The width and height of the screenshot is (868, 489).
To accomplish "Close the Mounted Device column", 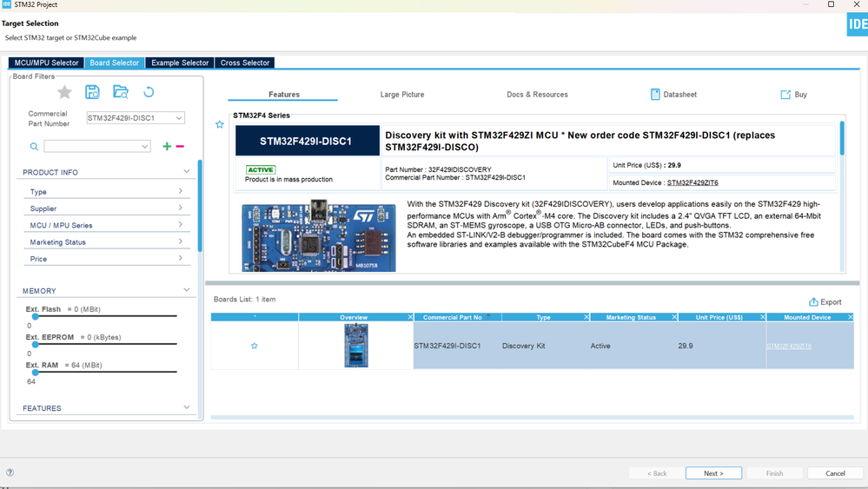I will tap(851, 317).
